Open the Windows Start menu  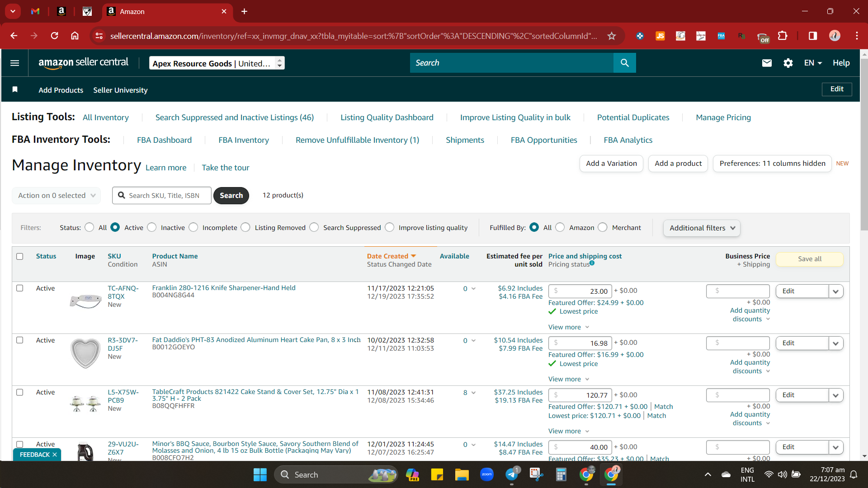tap(260, 474)
